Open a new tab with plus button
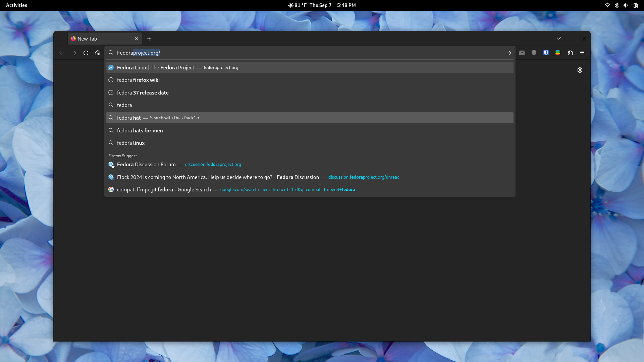644x362 pixels. pyautogui.click(x=149, y=39)
